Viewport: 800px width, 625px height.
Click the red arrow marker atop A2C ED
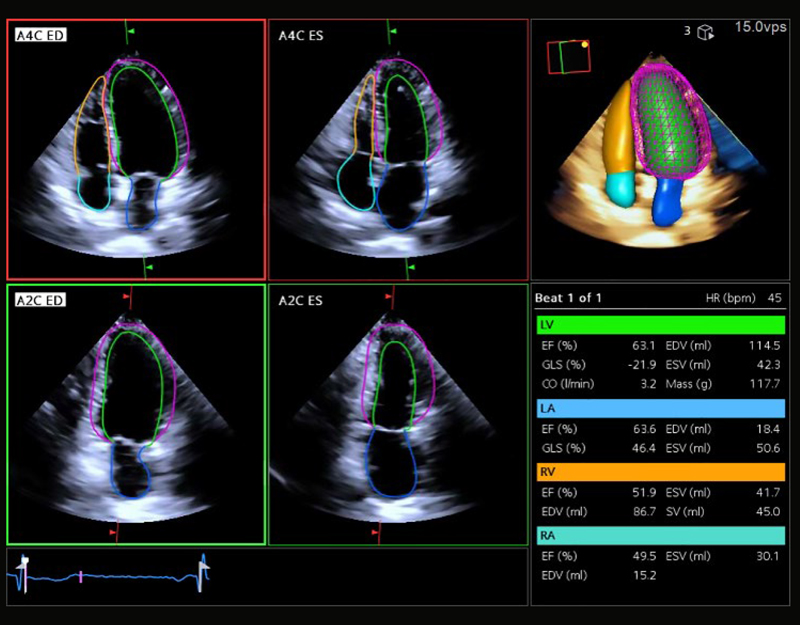[127, 297]
